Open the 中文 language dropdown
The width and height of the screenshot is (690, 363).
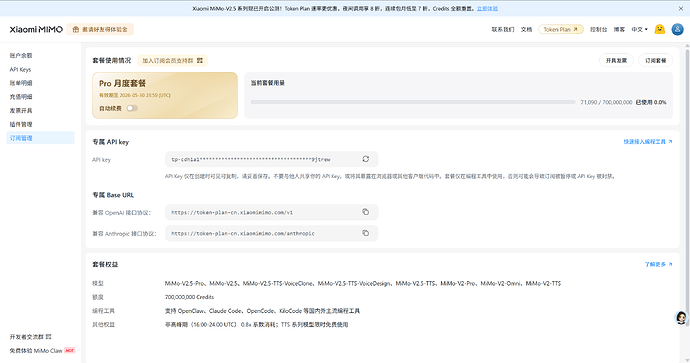639,29
